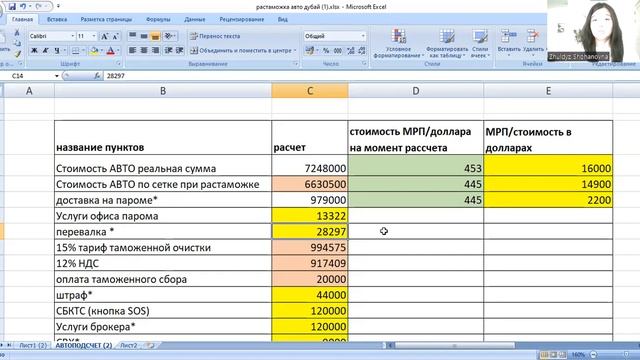The image size is (640, 360).
Task: Apply percent number format
Action: 326,51
